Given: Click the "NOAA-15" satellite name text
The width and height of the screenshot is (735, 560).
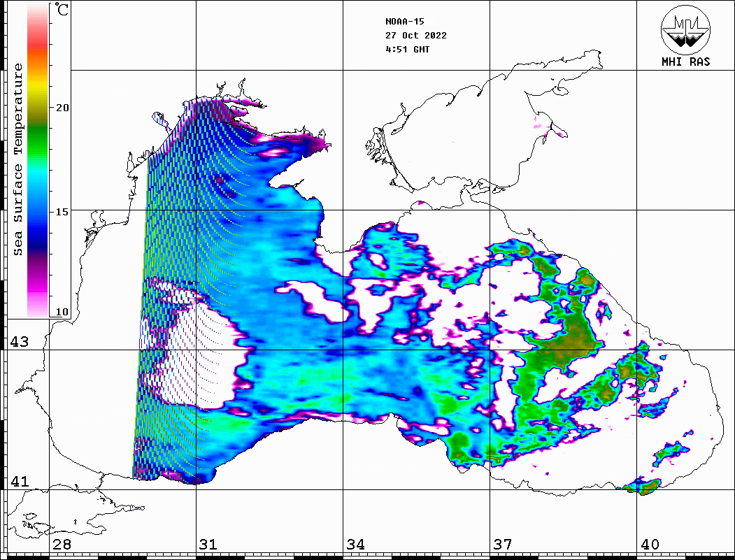Looking at the screenshot, I should tap(404, 22).
